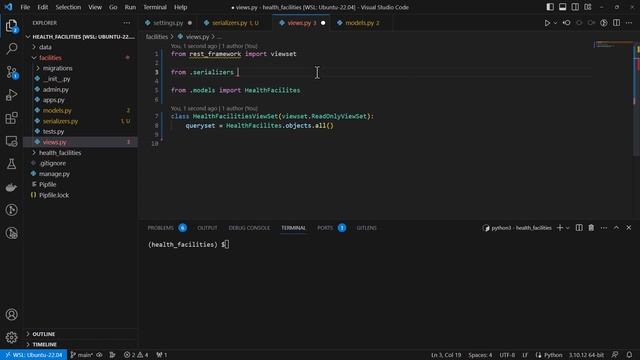Open manage.py from the file tree
The height and width of the screenshot is (360, 640).
click(x=80, y=174)
